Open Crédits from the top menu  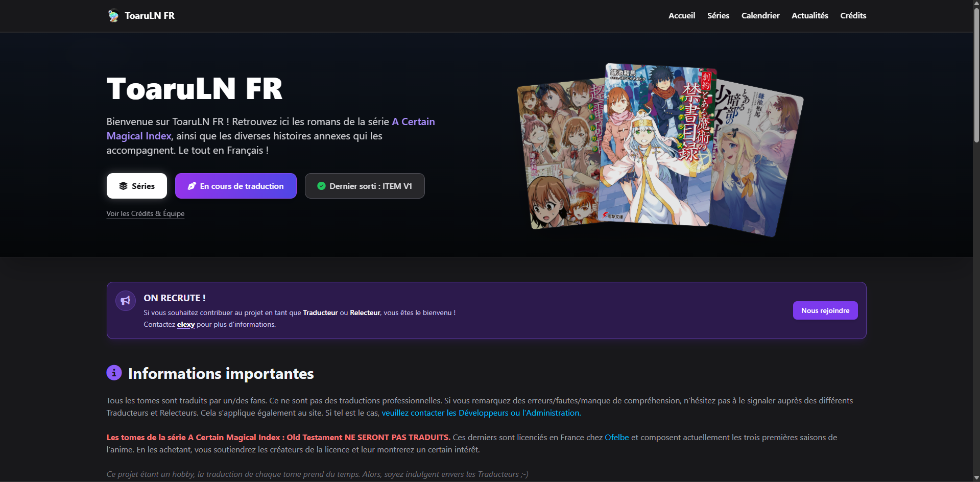pyautogui.click(x=853, y=16)
